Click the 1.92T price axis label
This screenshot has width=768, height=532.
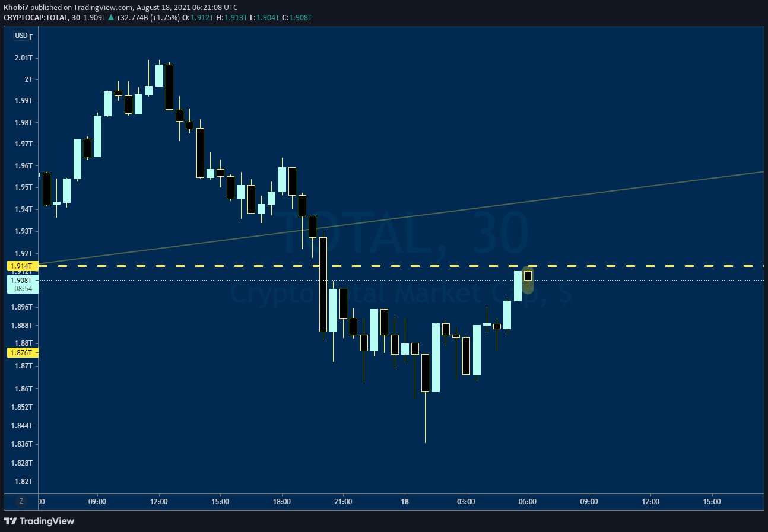coord(24,253)
